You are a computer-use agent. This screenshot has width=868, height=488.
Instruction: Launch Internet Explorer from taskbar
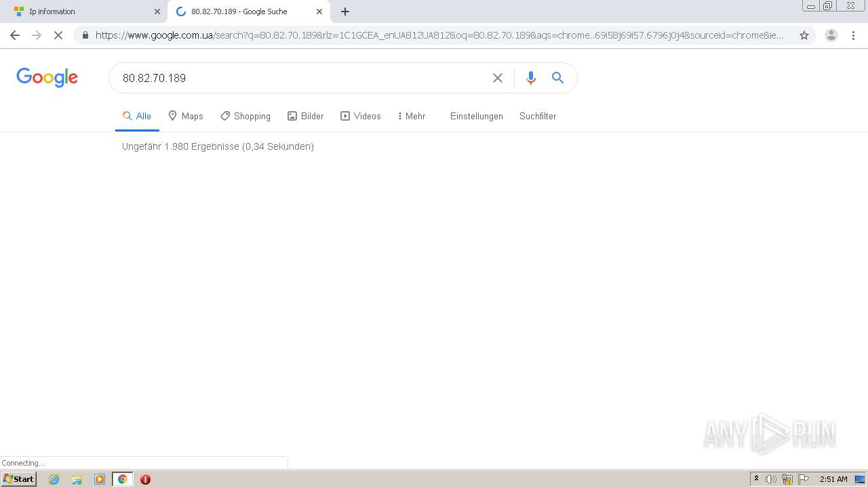coord(54,479)
